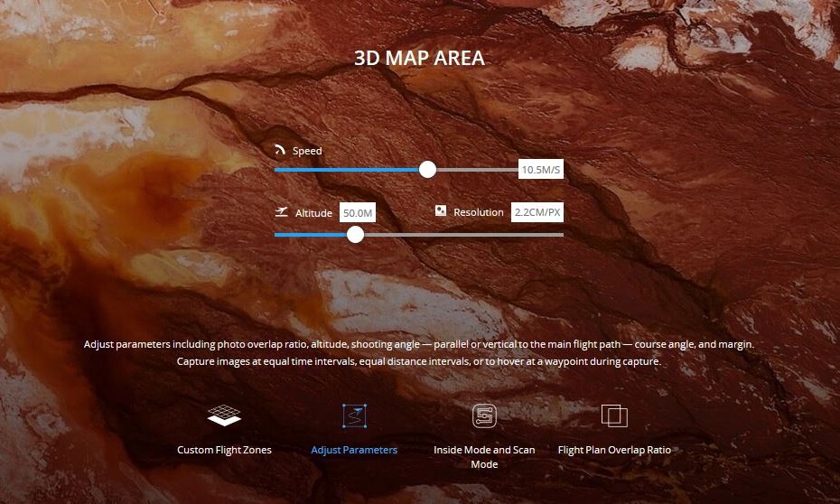Click the speedometer icon beside Speed

[x=280, y=150]
